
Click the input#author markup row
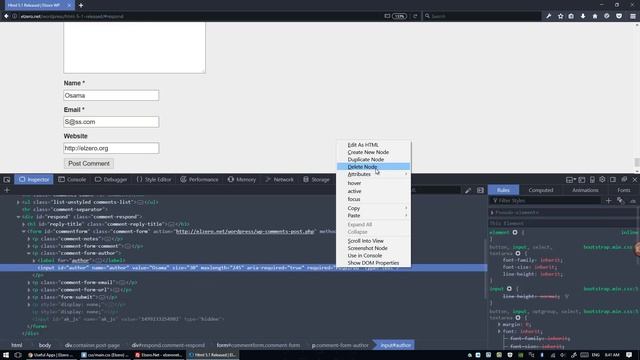click(x=243, y=268)
